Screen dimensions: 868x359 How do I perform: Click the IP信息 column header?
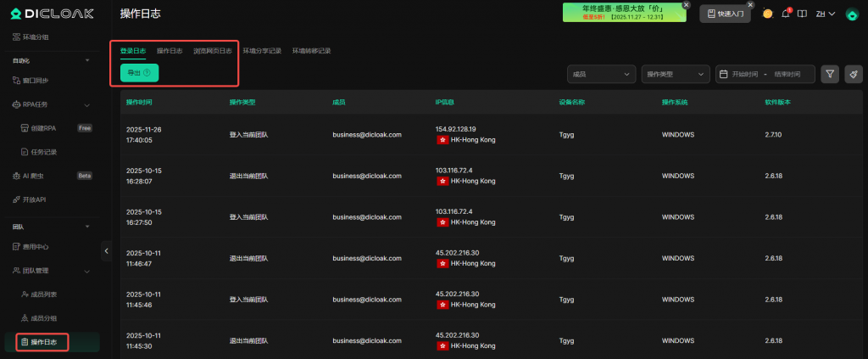point(446,103)
